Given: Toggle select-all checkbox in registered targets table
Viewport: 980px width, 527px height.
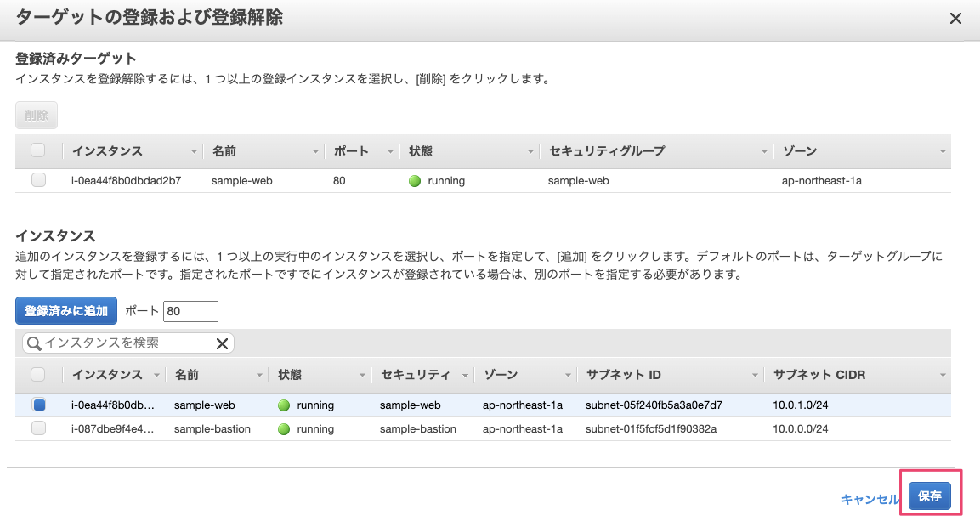Looking at the screenshot, I should [x=38, y=150].
